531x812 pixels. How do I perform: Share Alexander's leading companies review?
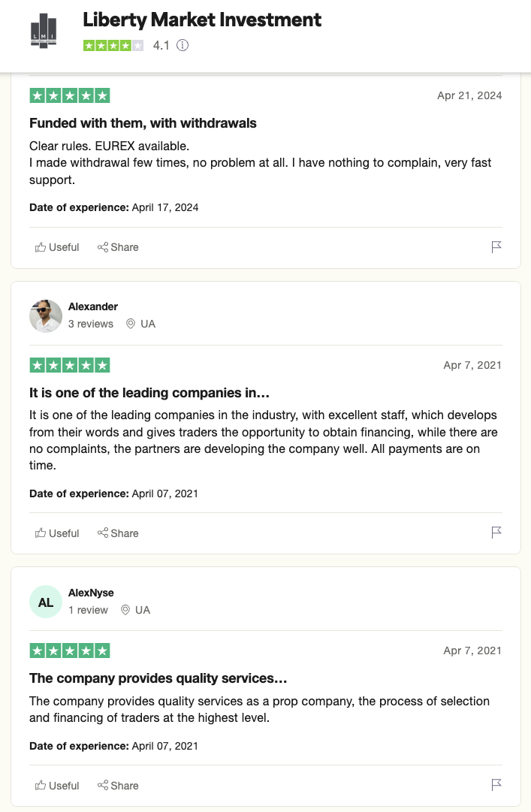tap(118, 533)
